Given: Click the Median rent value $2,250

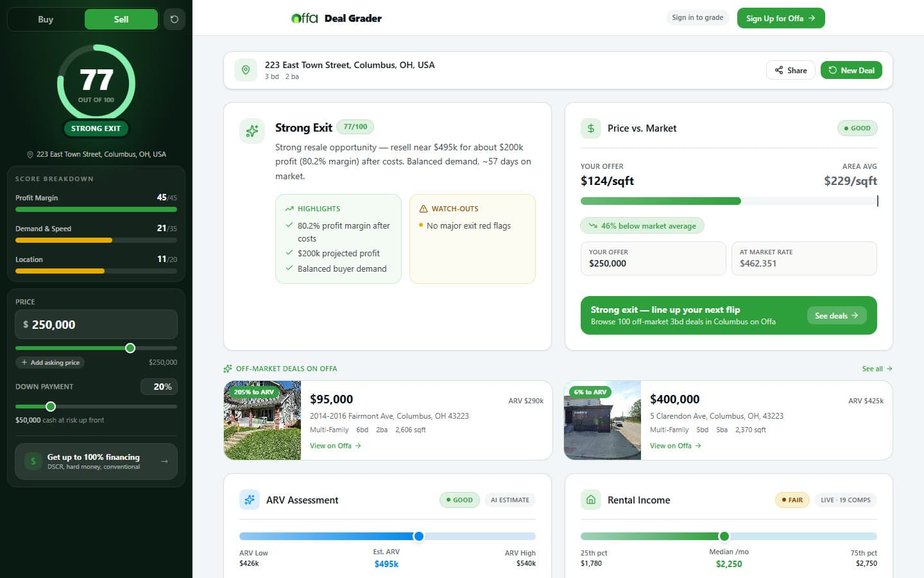Looking at the screenshot, I should 729,564.
